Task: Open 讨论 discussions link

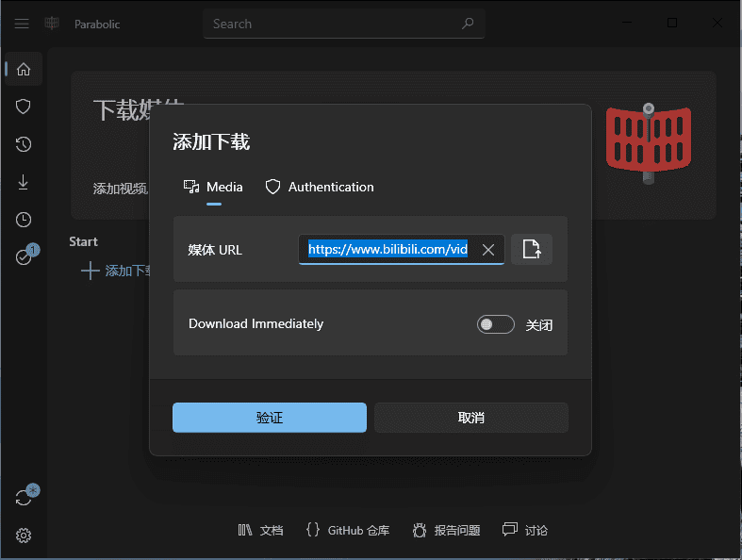Action: (x=525, y=530)
